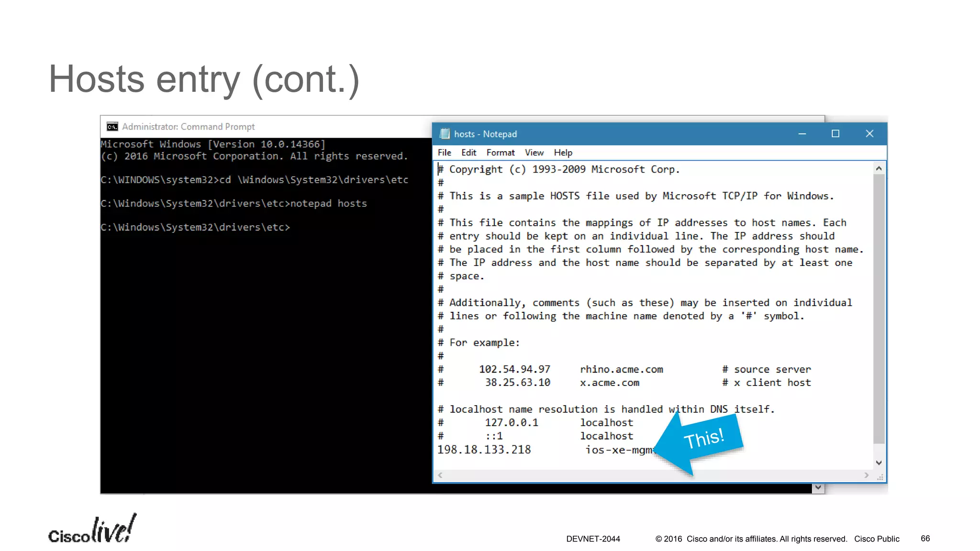Minimize the hosts Notepad window
The height and width of the screenshot is (551, 980).
(x=802, y=134)
